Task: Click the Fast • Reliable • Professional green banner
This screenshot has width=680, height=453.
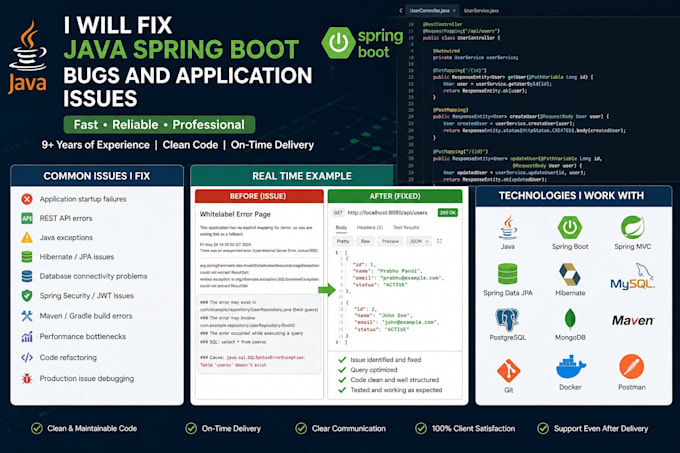Action: (159, 125)
